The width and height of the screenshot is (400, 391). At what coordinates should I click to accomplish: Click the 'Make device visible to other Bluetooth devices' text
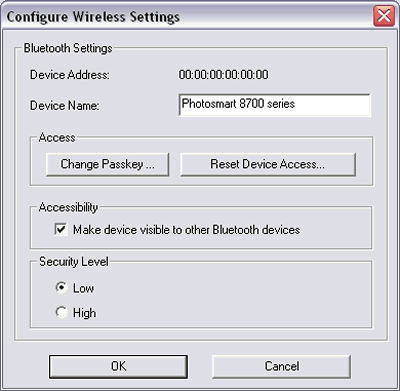tap(187, 230)
